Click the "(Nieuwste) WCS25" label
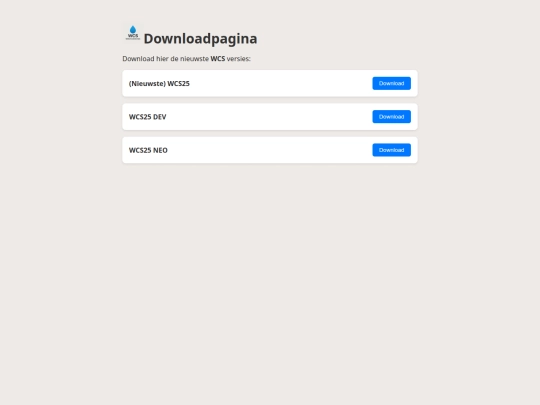 point(159,84)
